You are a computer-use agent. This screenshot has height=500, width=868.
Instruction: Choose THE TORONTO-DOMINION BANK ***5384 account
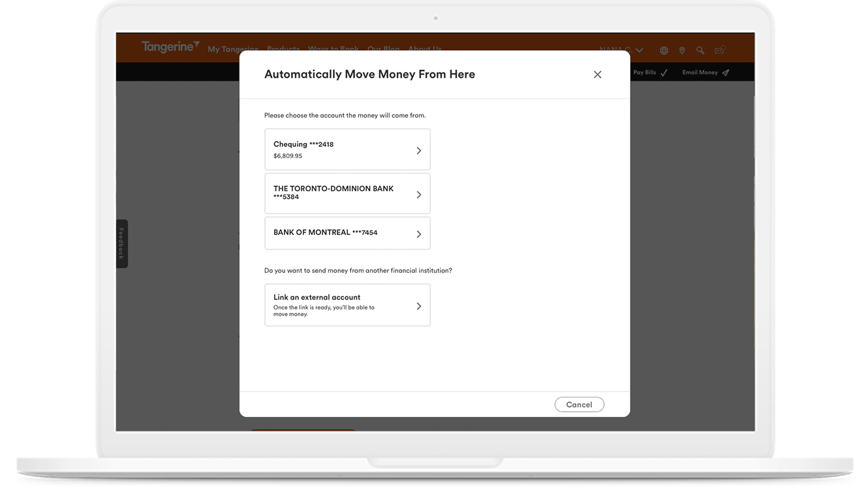pyautogui.click(x=347, y=193)
